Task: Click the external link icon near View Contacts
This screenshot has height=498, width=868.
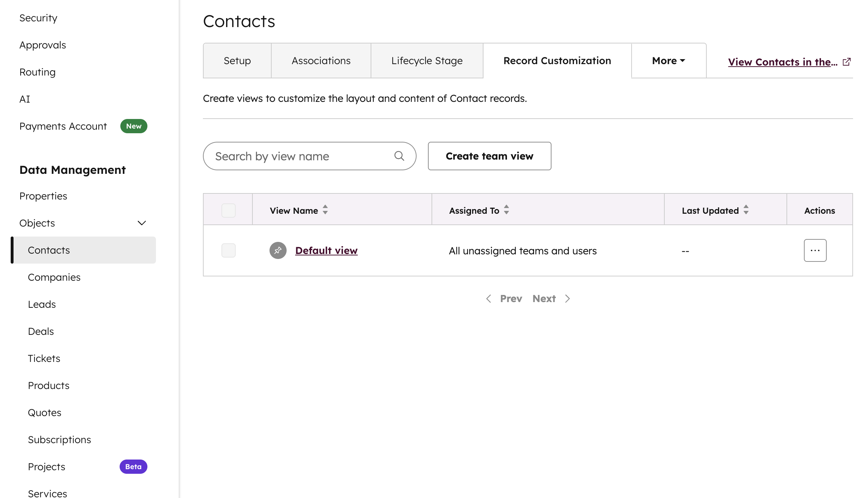Action: tap(847, 62)
